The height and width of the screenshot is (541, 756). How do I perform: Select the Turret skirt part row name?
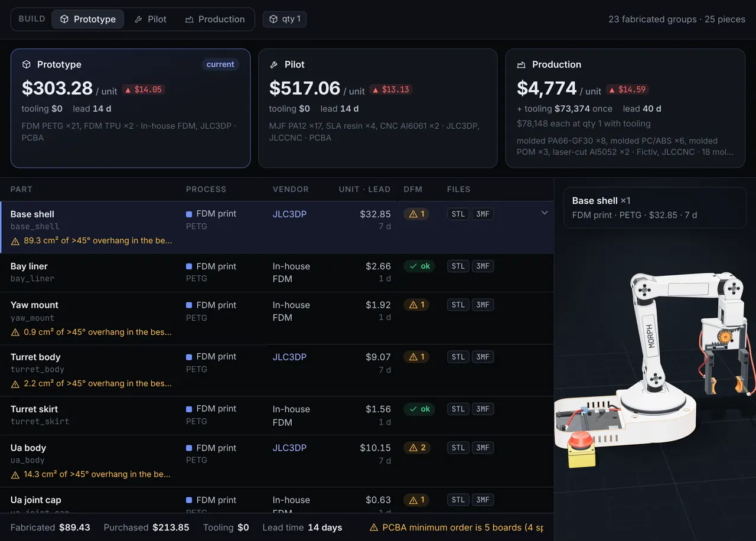tap(34, 409)
